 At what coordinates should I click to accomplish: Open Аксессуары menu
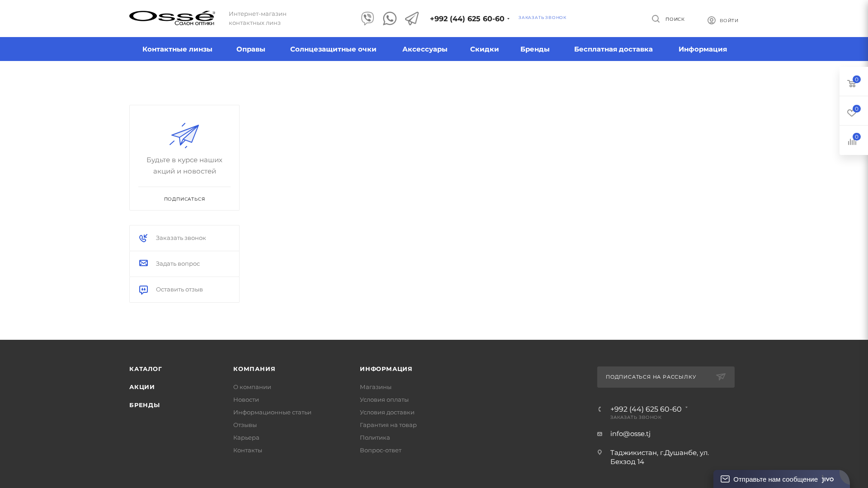point(425,49)
